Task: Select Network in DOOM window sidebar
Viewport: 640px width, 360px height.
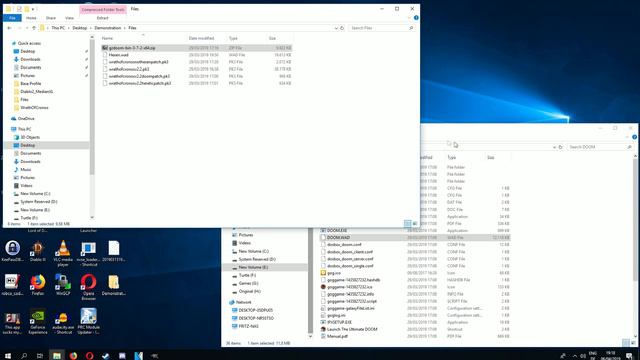Action: coord(243,302)
